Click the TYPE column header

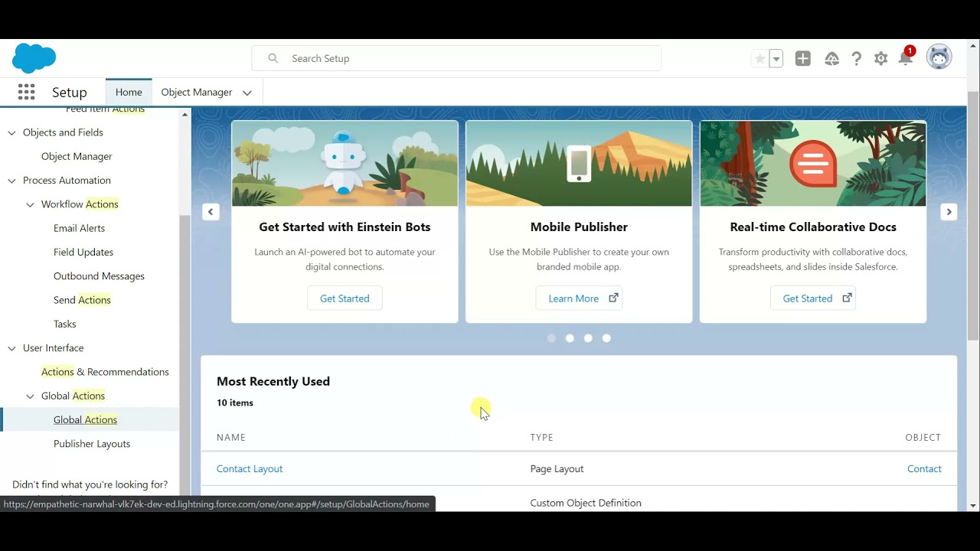542,438
